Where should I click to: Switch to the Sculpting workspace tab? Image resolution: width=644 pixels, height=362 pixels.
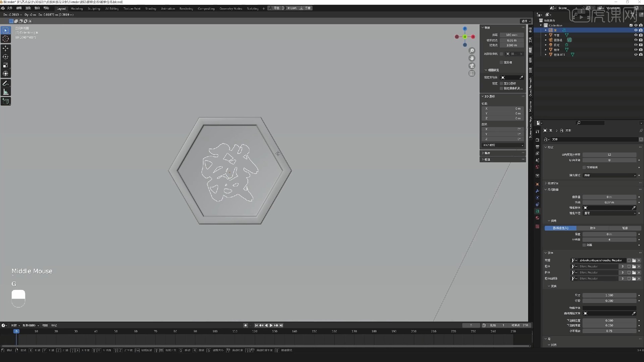[x=94, y=9]
